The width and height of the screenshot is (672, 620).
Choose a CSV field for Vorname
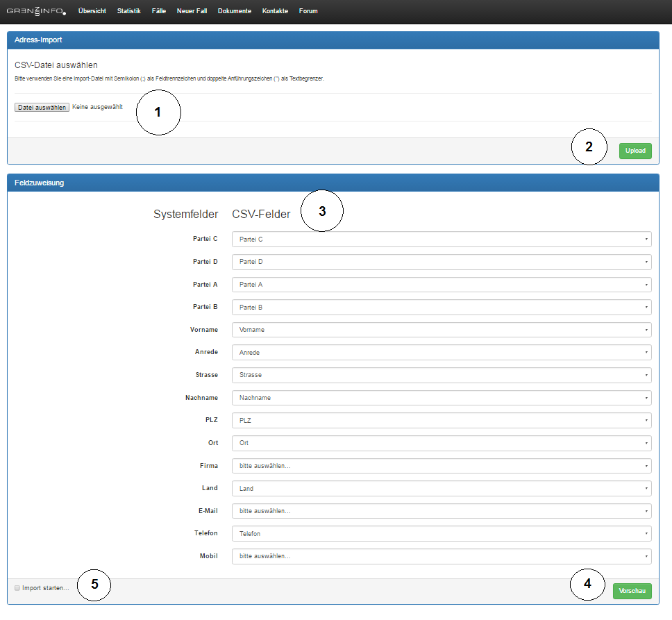tap(442, 330)
